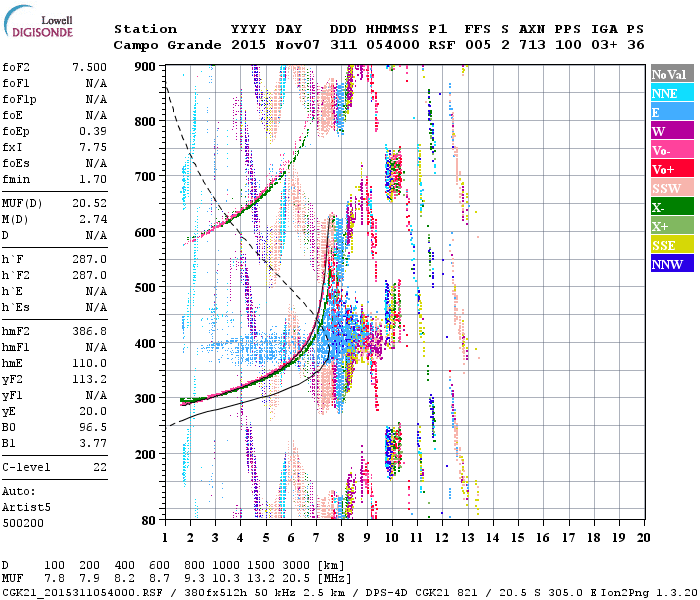700x600 pixels.
Task: Select the SSW legend swatch
Action: point(672,188)
